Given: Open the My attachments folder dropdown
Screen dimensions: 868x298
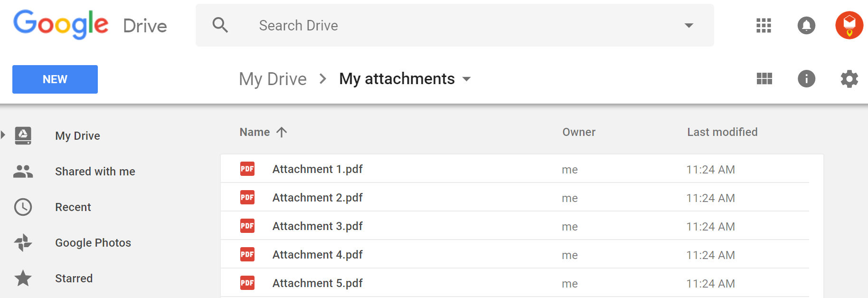Looking at the screenshot, I should [466, 79].
